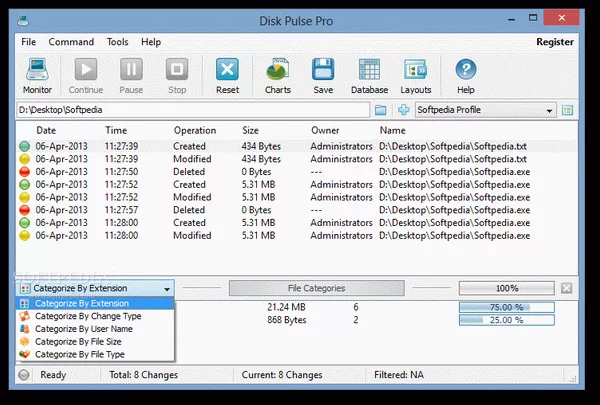This screenshot has height=405, width=600.
Task: Select Categorize By File Type option
Action: 95,354
